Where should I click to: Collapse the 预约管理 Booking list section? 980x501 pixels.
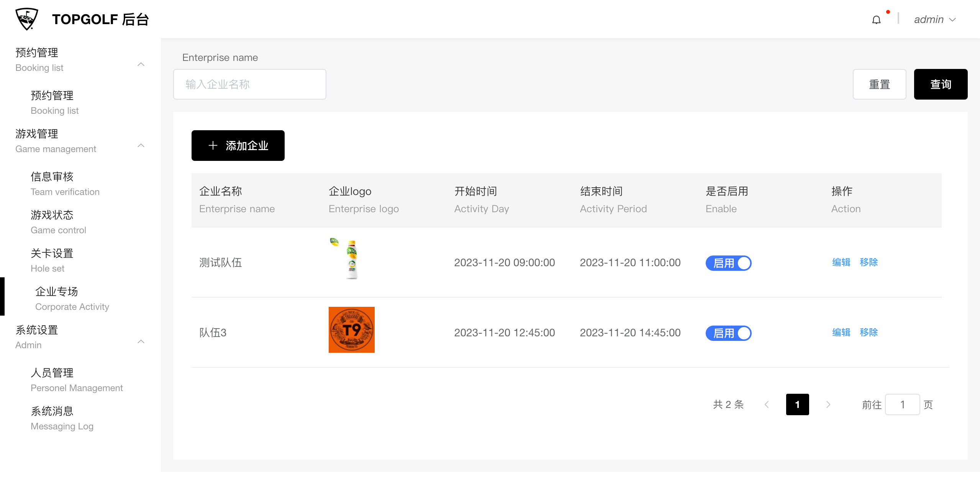click(141, 64)
